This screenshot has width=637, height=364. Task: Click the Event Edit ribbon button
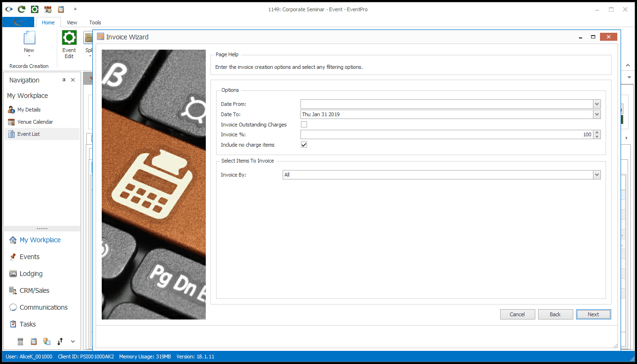(69, 45)
